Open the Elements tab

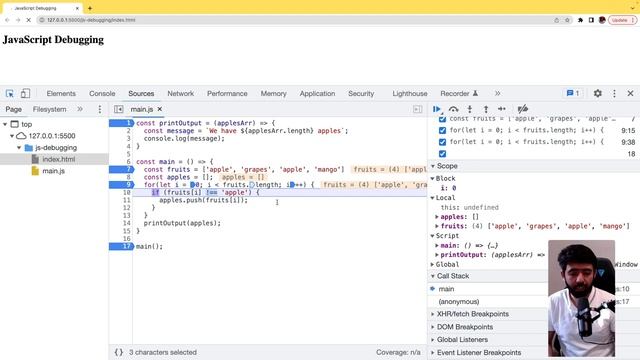coord(61,93)
